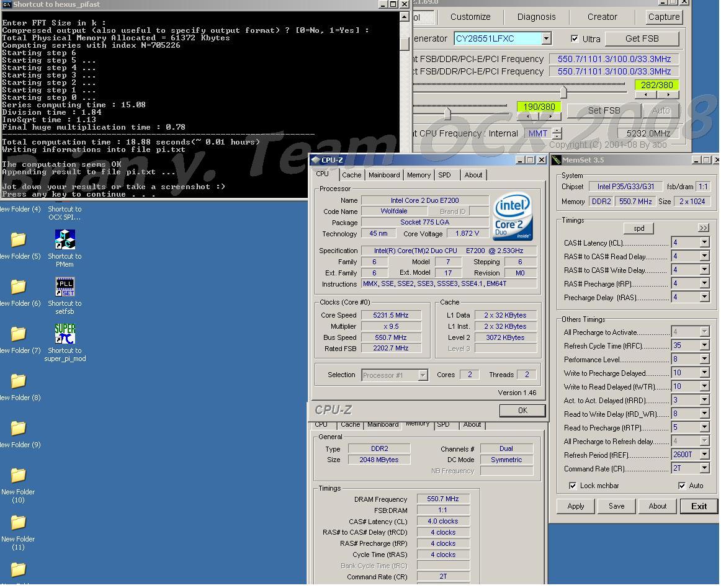Image resolution: width=721 pixels, height=588 pixels.
Task: Expand Precharge Delay (tRAS) dropdown
Action: click(704, 298)
